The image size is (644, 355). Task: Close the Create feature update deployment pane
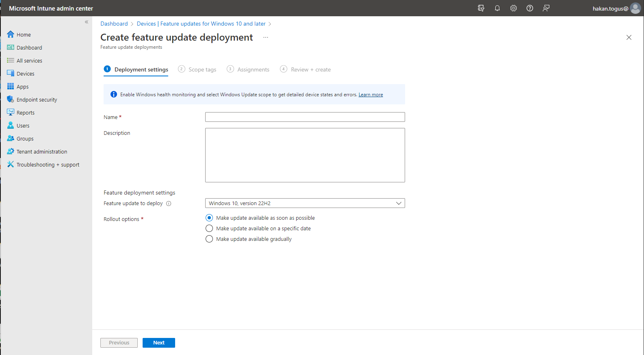[x=629, y=37]
